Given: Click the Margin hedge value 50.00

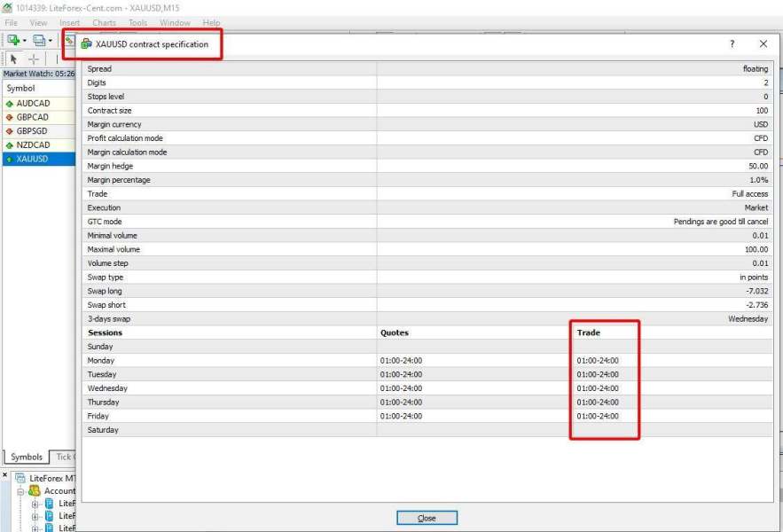Looking at the screenshot, I should click(758, 167).
